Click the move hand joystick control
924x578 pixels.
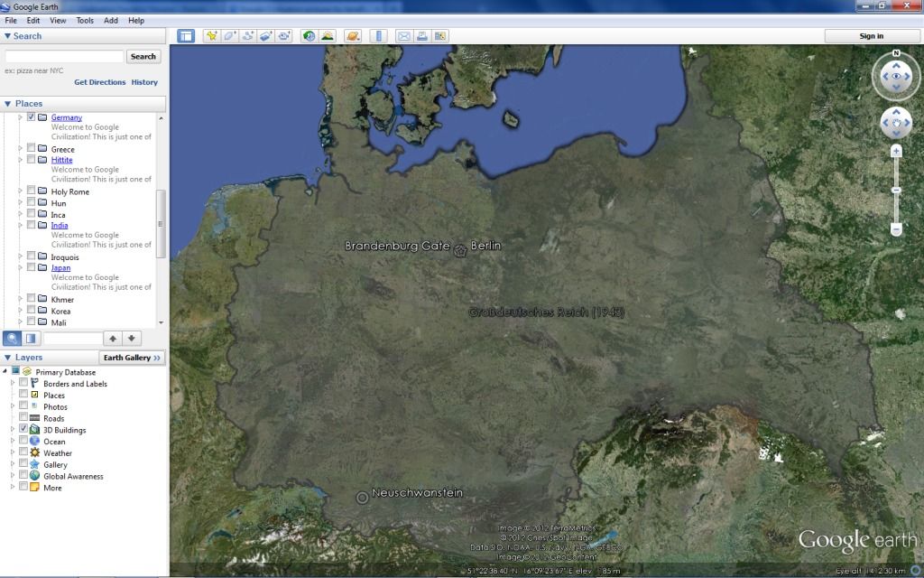coord(896,123)
